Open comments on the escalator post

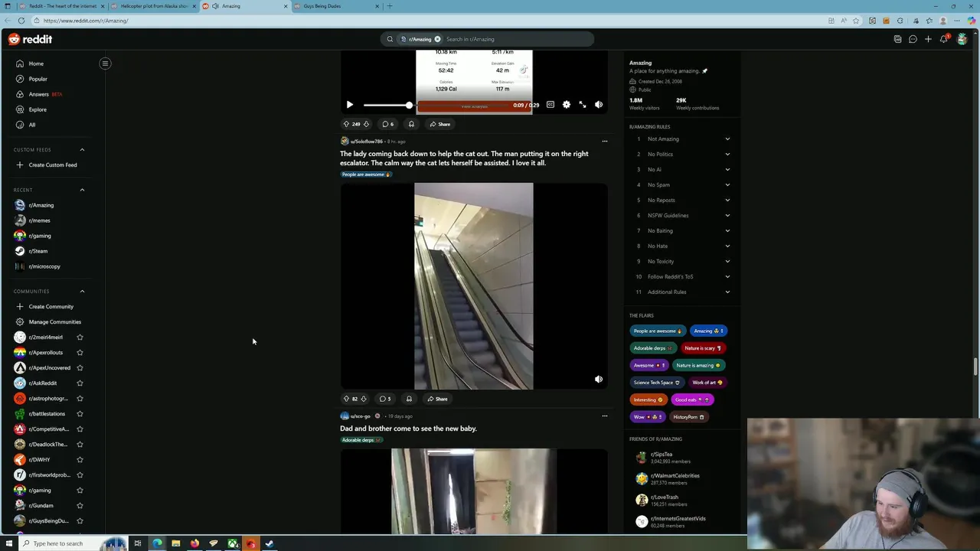click(x=385, y=399)
